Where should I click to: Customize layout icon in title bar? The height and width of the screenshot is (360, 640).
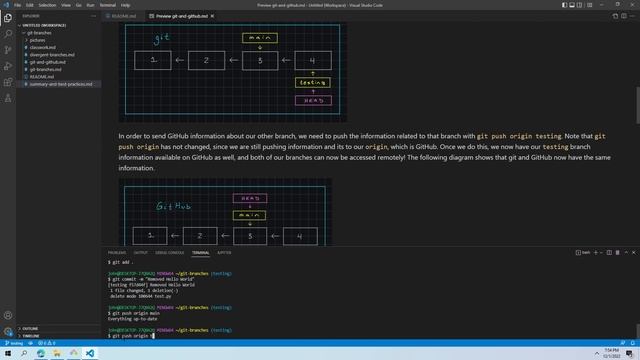(589, 5)
